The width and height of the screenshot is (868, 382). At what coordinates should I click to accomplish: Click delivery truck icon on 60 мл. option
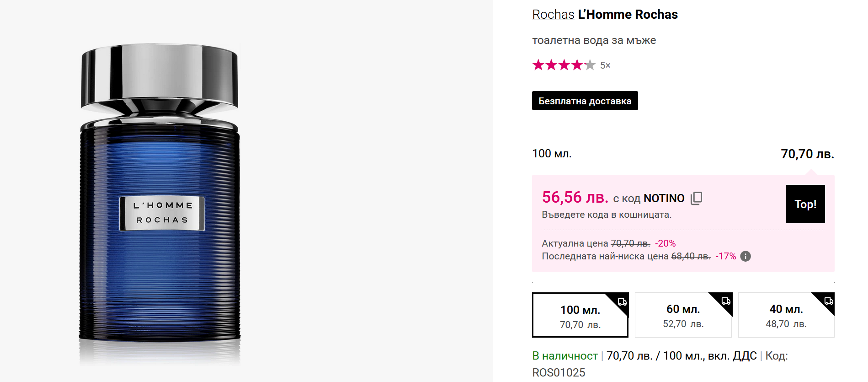[x=726, y=301]
